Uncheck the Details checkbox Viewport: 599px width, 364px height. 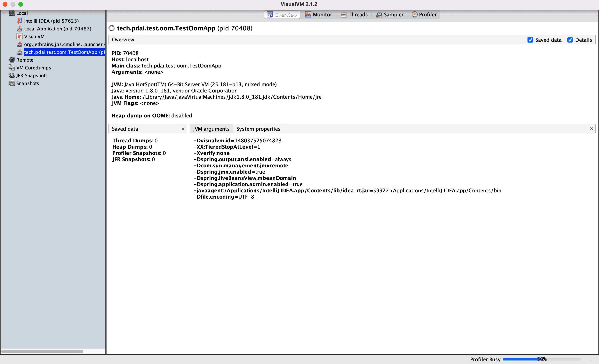[570, 40]
